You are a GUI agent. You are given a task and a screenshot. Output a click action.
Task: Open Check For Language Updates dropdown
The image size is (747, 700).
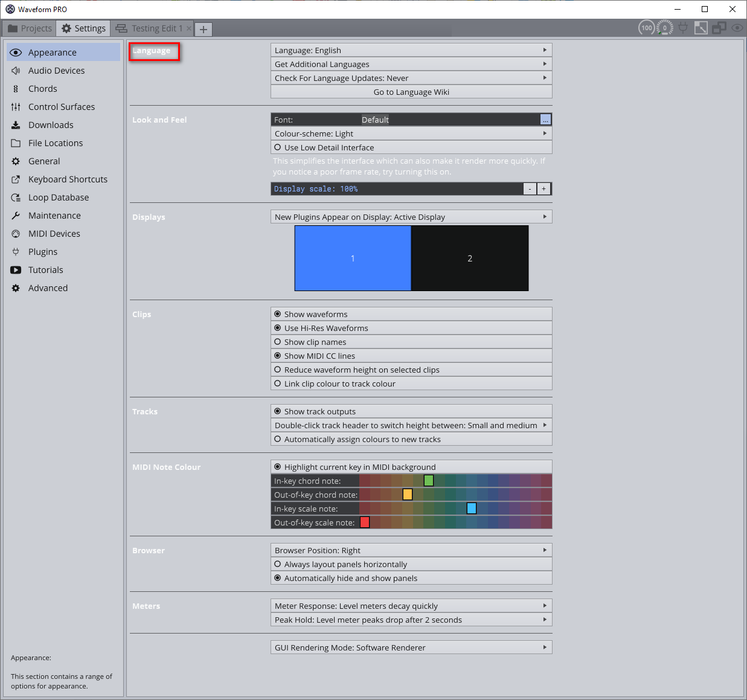(411, 78)
